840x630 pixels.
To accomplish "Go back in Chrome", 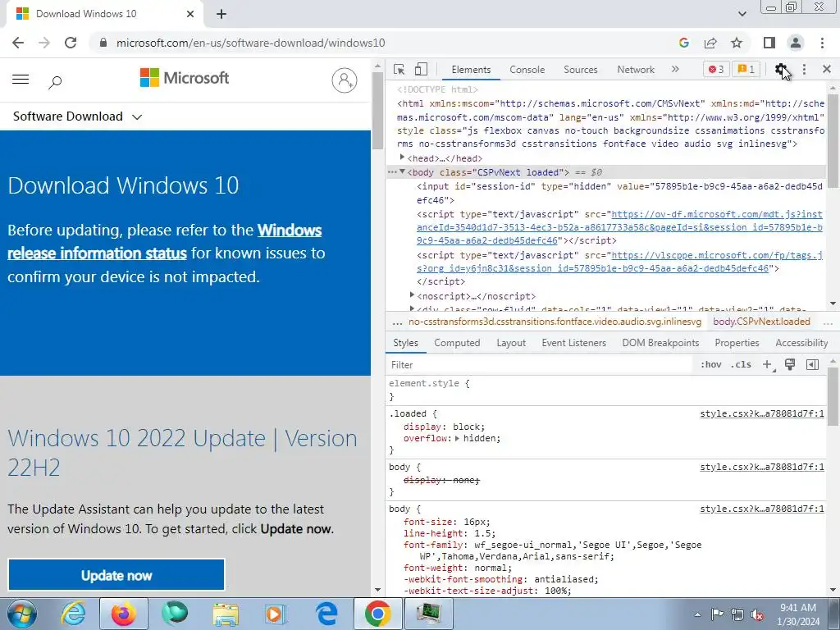I will [x=18, y=43].
